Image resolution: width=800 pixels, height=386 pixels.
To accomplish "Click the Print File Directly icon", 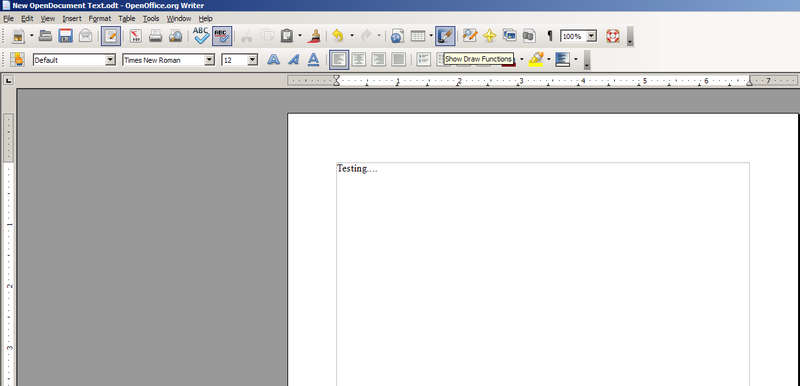I will 156,36.
